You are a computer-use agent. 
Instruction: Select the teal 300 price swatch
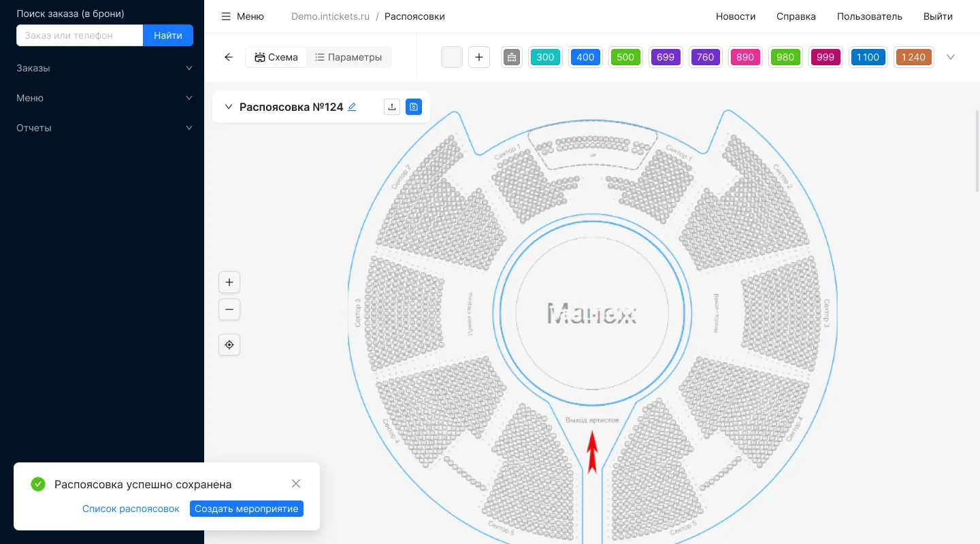545,57
